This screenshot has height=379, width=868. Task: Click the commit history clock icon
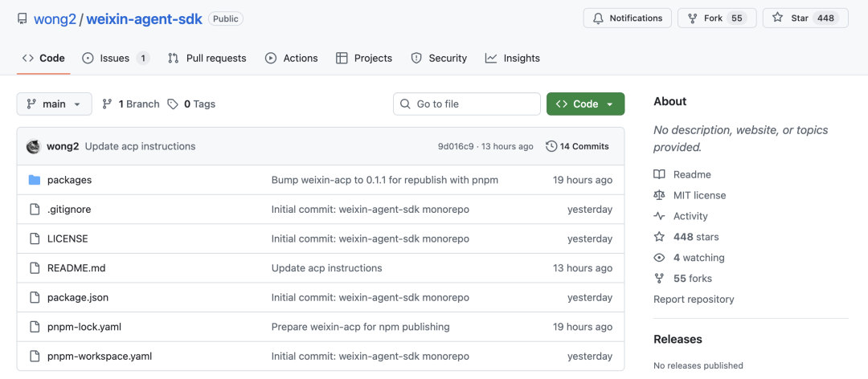(x=551, y=146)
